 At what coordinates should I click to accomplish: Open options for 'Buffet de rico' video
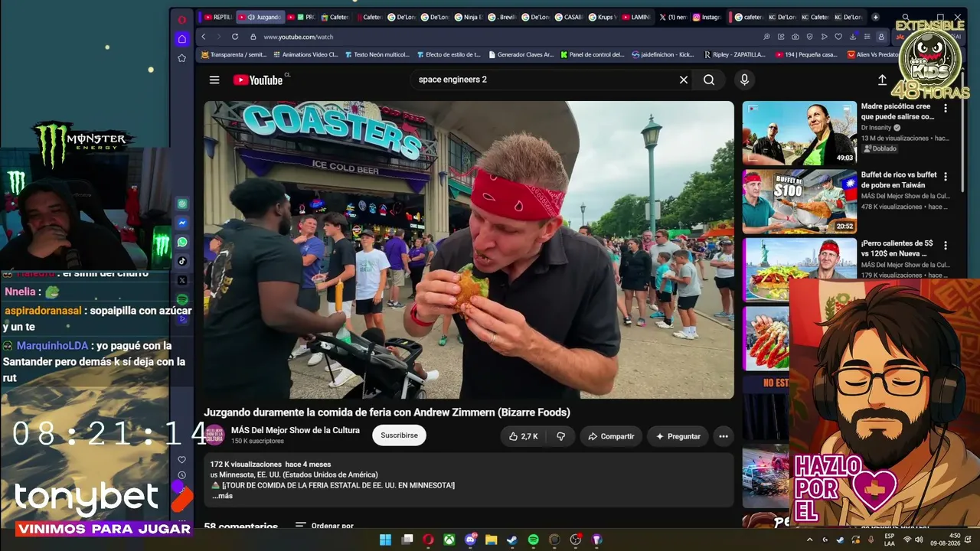tap(946, 176)
